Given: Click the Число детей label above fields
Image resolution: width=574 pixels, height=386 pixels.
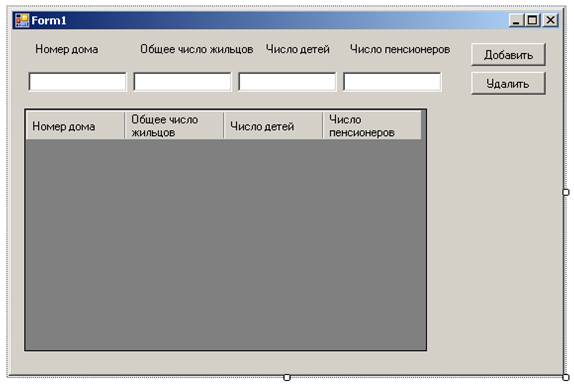Looking at the screenshot, I should tap(298, 49).
